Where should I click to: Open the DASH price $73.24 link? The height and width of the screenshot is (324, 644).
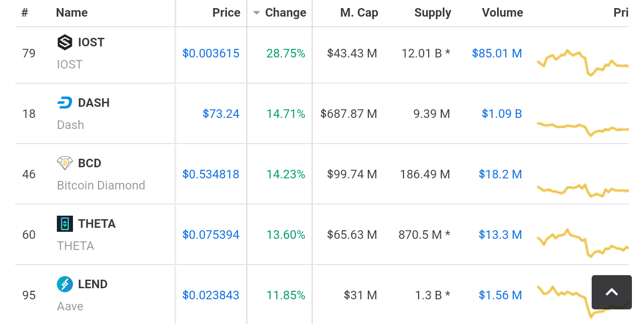click(x=221, y=114)
